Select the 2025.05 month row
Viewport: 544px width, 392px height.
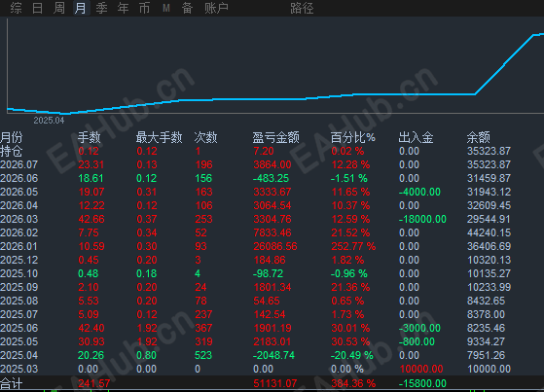(255, 341)
